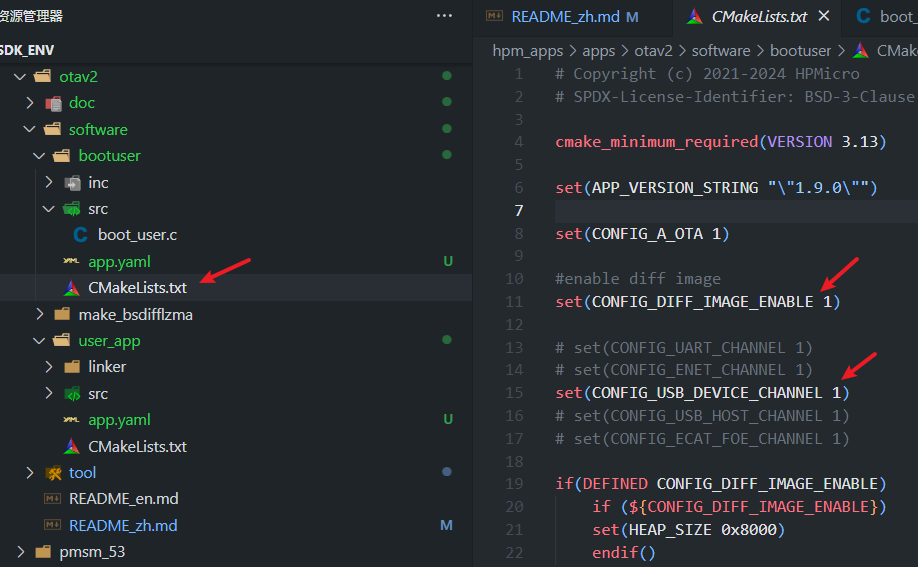The image size is (918, 567).
Task: Click the YAML icon of user_app app.yaml
Action: click(71, 419)
